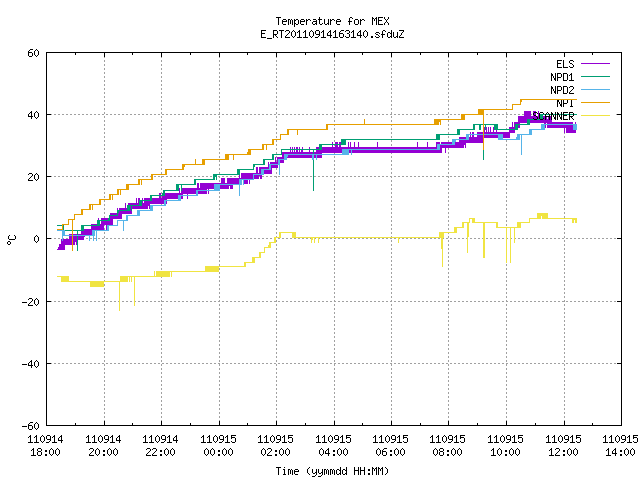The height and width of the screenshot is (480, 640).
Task: Click the 'Time (yymmdd HH:MM)' axis title
Action: [x=332, y=471]
